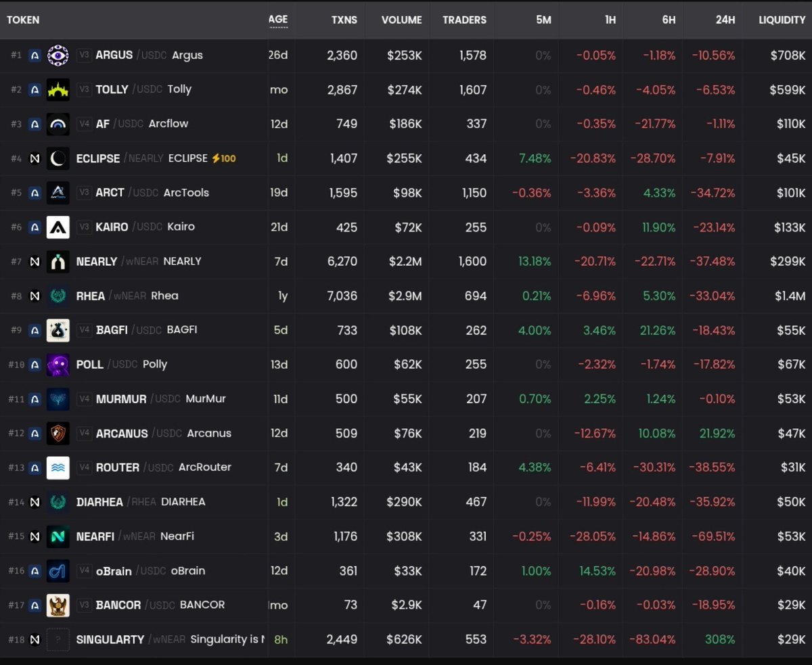Click the MURMUR token logo

point(58,399)
